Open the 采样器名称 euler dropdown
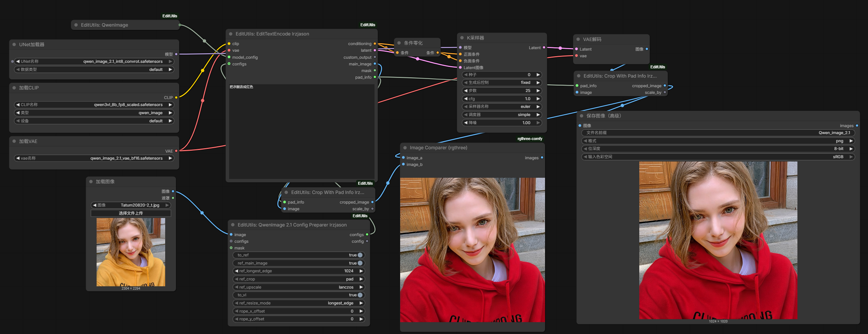This screenshot has width=868, height=334. [x=502, y=106]
